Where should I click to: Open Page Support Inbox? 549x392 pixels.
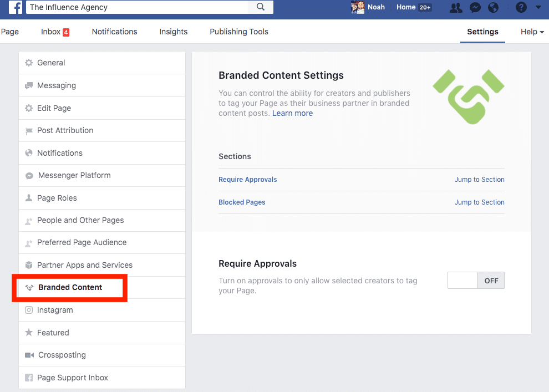pyautogui.click(x=102, y=378)
